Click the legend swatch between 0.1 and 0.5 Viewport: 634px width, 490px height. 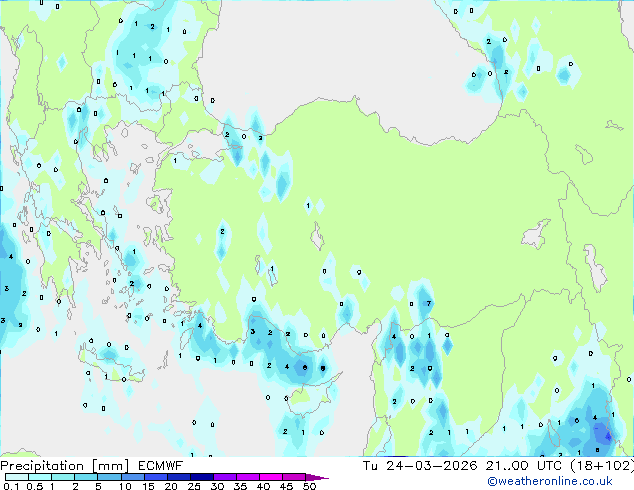[17, 477]
